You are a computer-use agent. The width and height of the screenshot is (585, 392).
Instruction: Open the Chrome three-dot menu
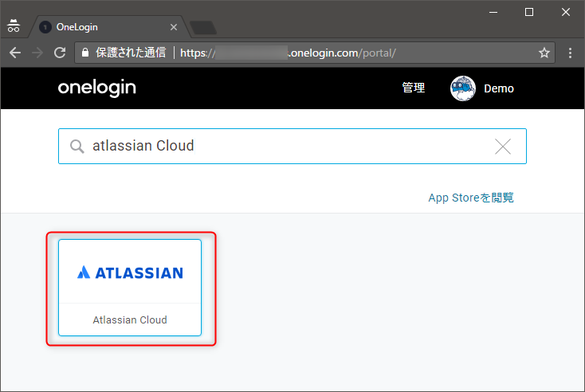[x=570, y=53]
